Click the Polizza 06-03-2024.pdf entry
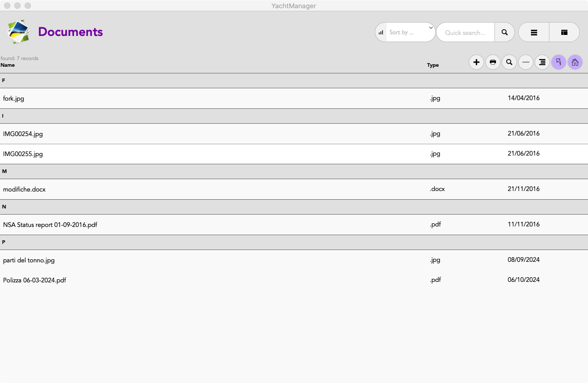The height and width of the screenshot is (383, 588). coord(34,280)
